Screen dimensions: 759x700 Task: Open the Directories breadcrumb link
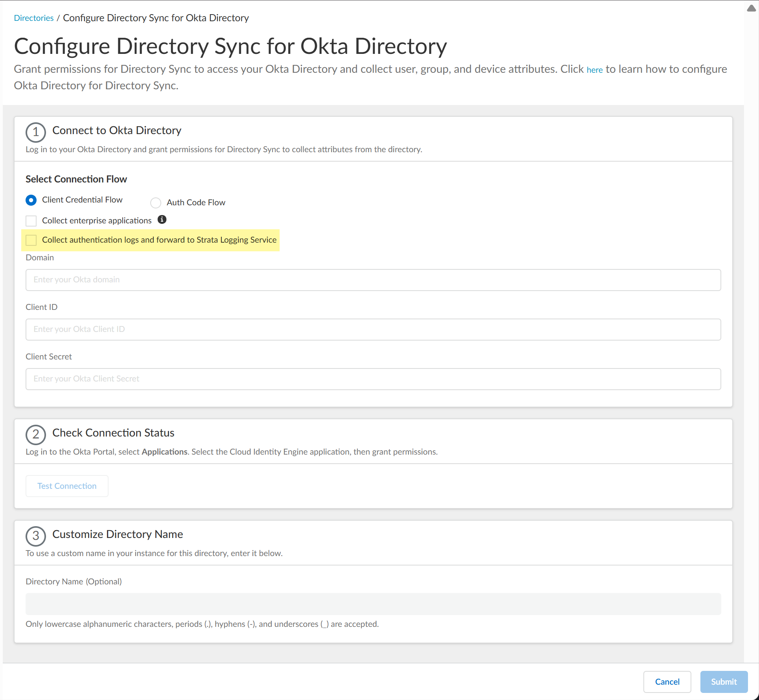coord(34,18)
